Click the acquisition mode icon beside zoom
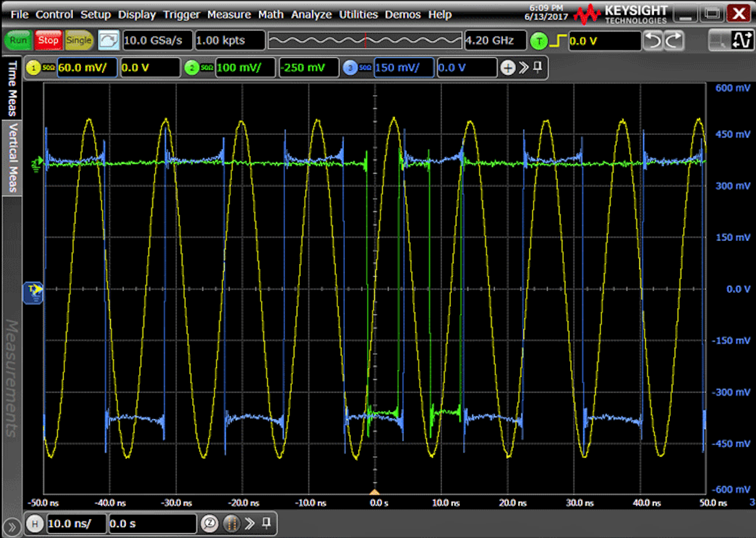The width and height of the screenshot is (756, 538). pyautogui.click(x=231, y=523)
